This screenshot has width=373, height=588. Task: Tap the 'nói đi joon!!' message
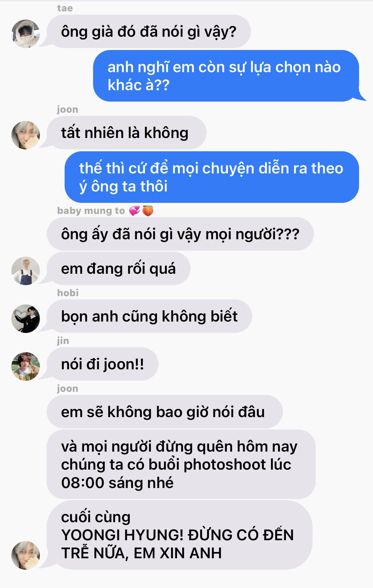(103, 364)
